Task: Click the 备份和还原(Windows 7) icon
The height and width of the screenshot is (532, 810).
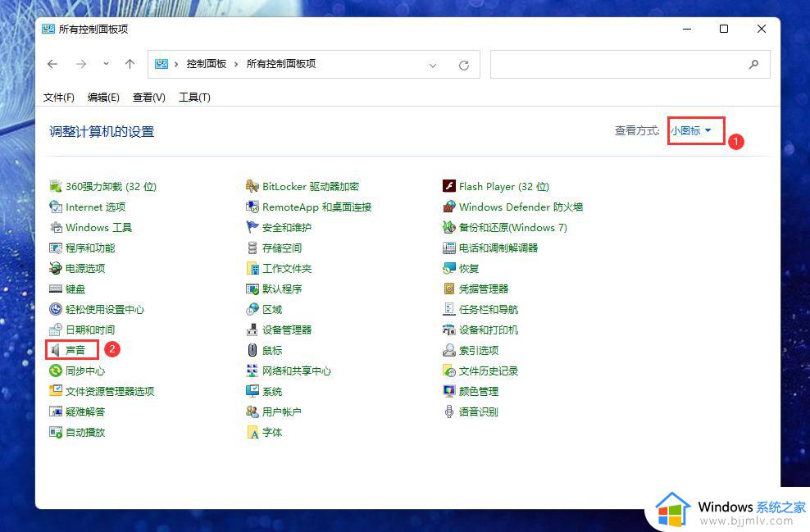Action: 449,227
